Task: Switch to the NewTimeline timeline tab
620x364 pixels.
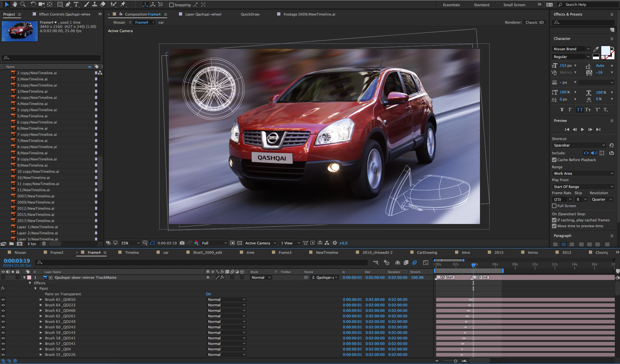Action: click(327, 252)
